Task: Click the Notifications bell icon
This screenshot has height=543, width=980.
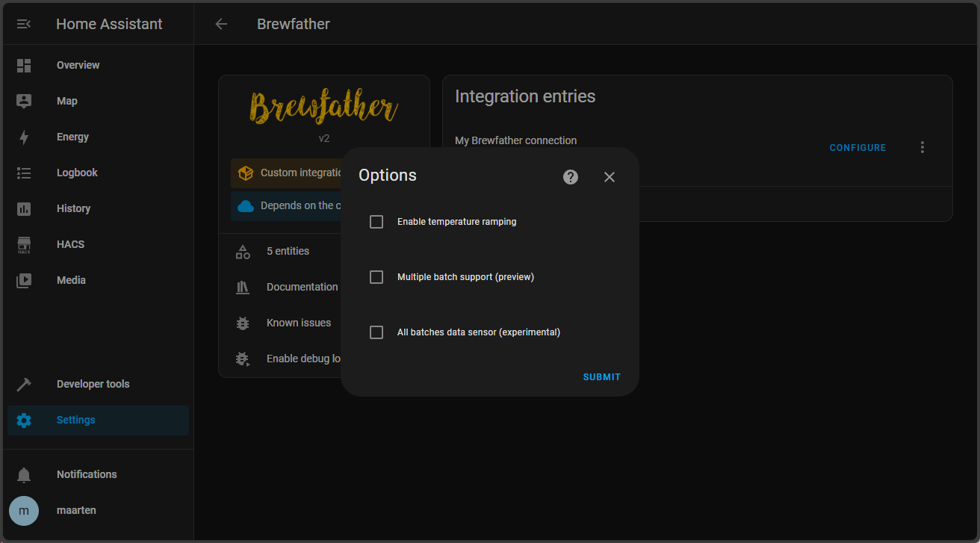Action: click(24, 474)
